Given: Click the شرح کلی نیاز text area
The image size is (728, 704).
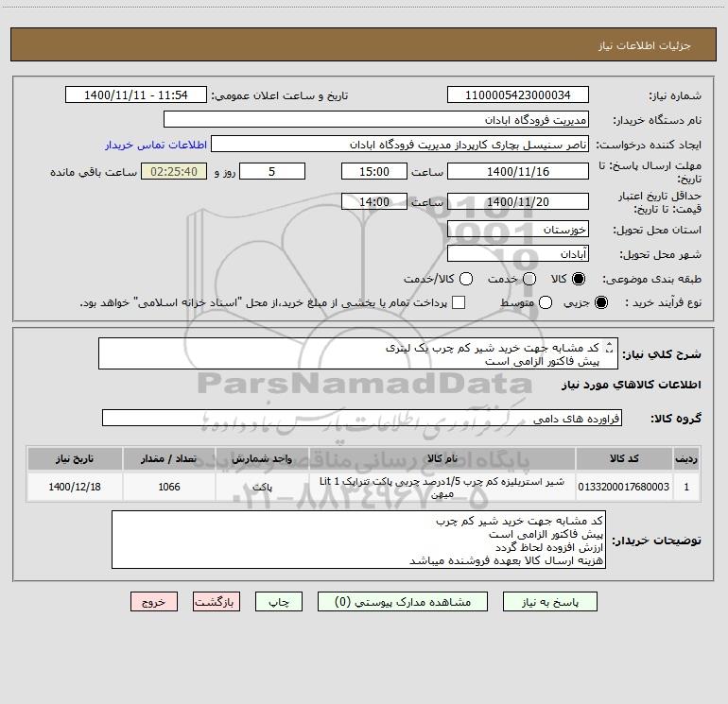Looking at the screenshot, I should (x=358, y=353).
